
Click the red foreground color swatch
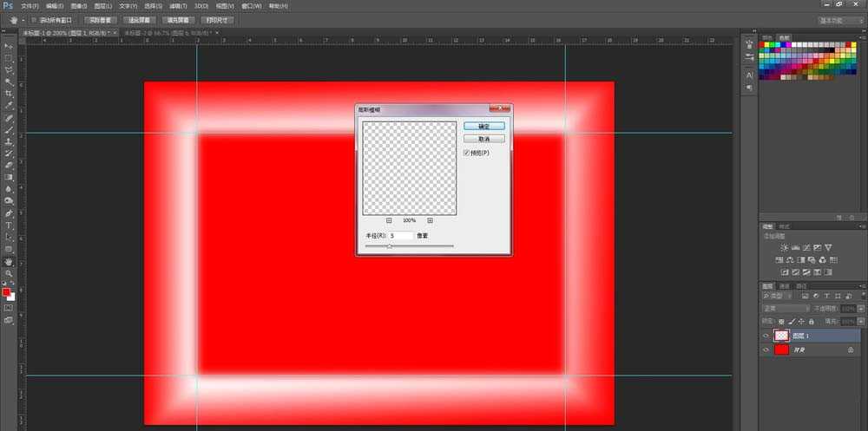7,292
